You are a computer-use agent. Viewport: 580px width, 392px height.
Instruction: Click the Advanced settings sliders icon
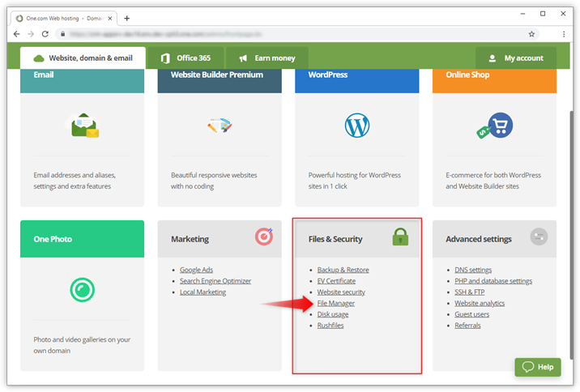[539, 236]
